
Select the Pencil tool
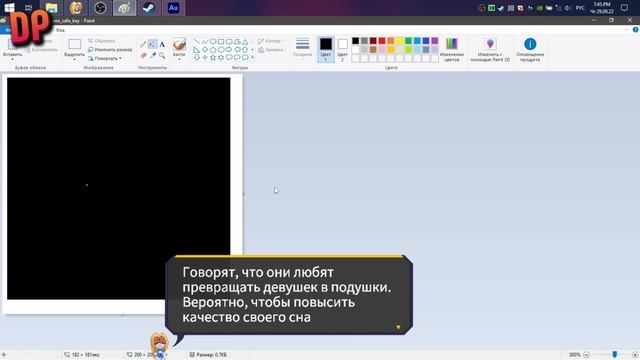pos(143,44)
